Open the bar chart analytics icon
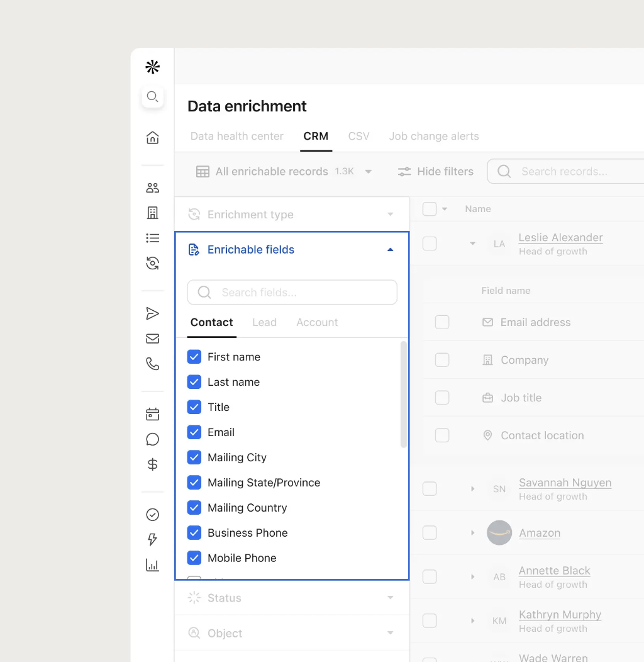The height and width of the screenshot is (662, 644). 152,565
